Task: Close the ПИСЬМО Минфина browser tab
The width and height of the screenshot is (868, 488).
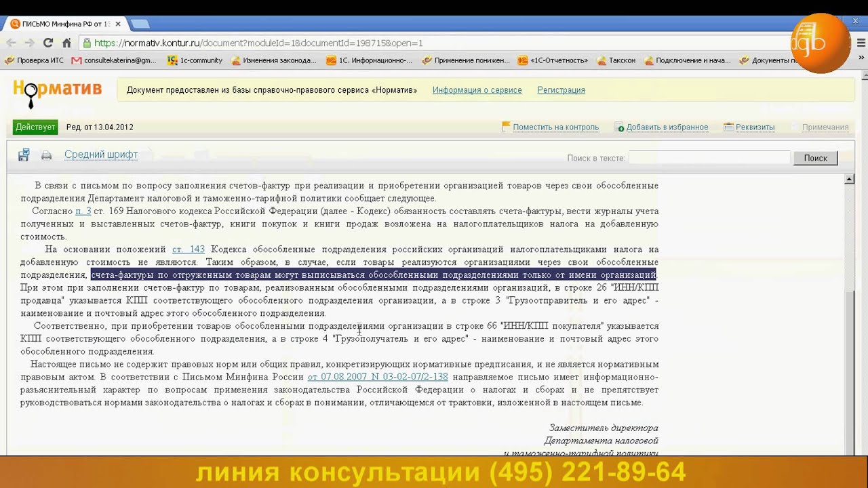Action: (118, 24)
